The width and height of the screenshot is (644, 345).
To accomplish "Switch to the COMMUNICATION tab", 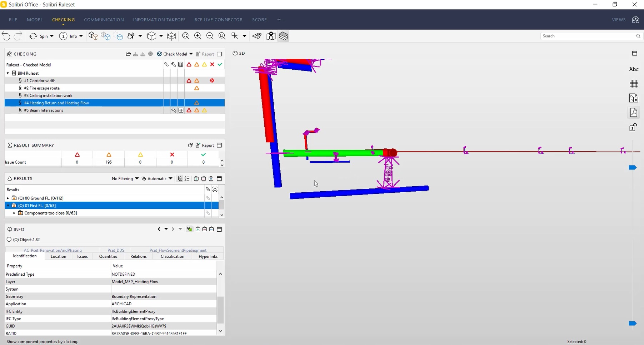I will point(104,20).
